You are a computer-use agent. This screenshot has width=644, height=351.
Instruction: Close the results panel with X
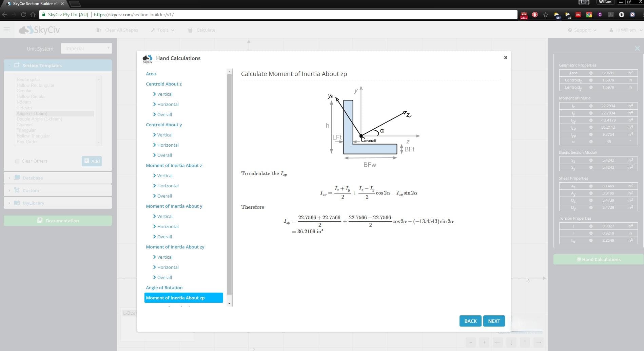637,49
